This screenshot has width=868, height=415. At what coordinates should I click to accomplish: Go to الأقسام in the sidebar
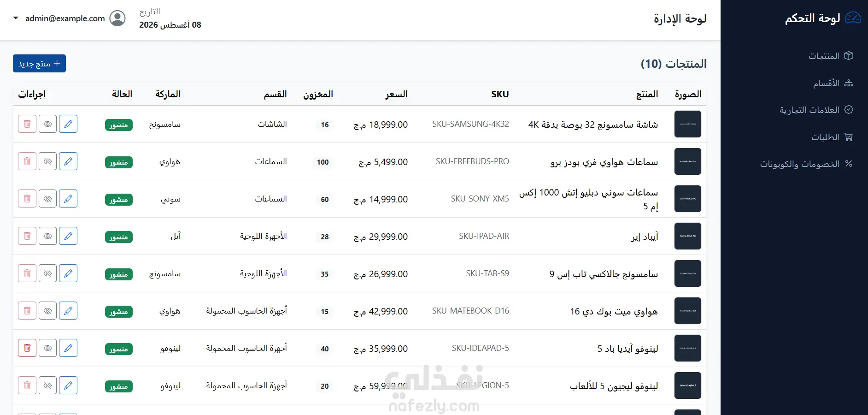point(833,83)
